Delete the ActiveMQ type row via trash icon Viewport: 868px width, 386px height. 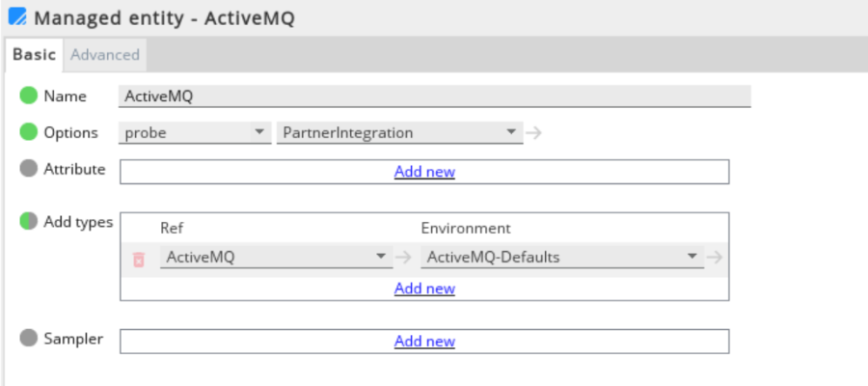coord(138,260)
